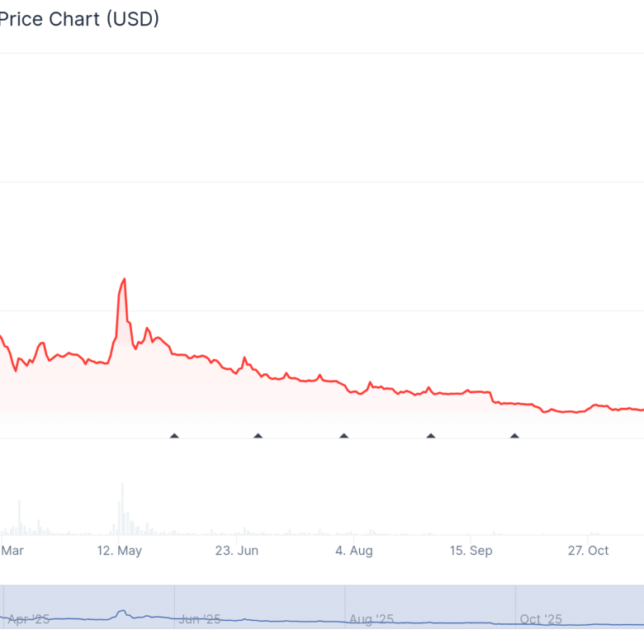Open the middle triangle event marker
644x644 pixels.
click(343, 435)
